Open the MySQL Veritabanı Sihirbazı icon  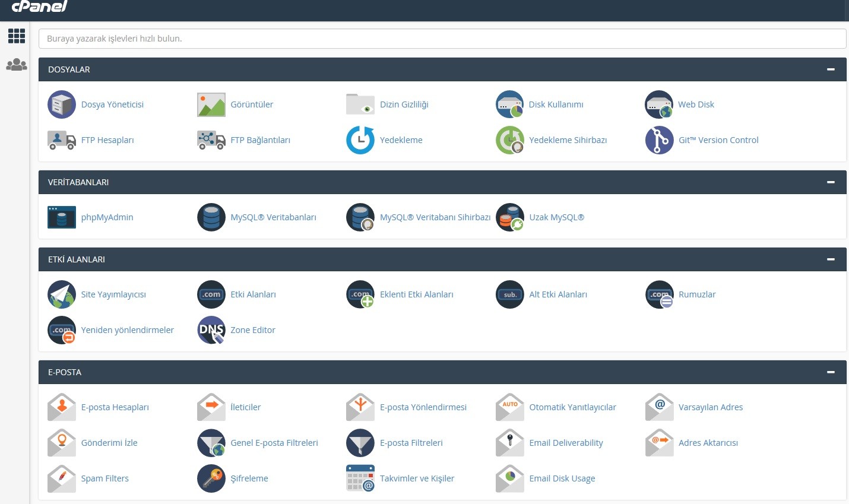pyautogui.click(x=360, y=217)
